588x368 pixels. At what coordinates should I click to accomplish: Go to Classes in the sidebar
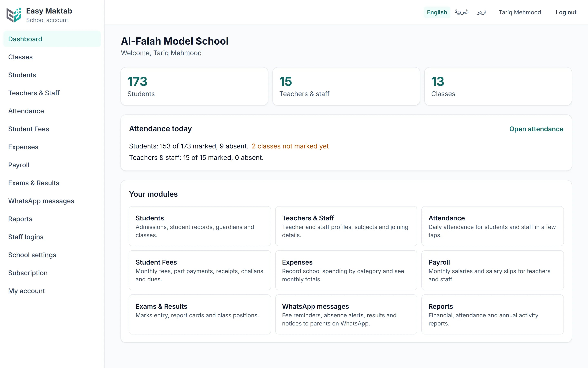tap(52, 57)
